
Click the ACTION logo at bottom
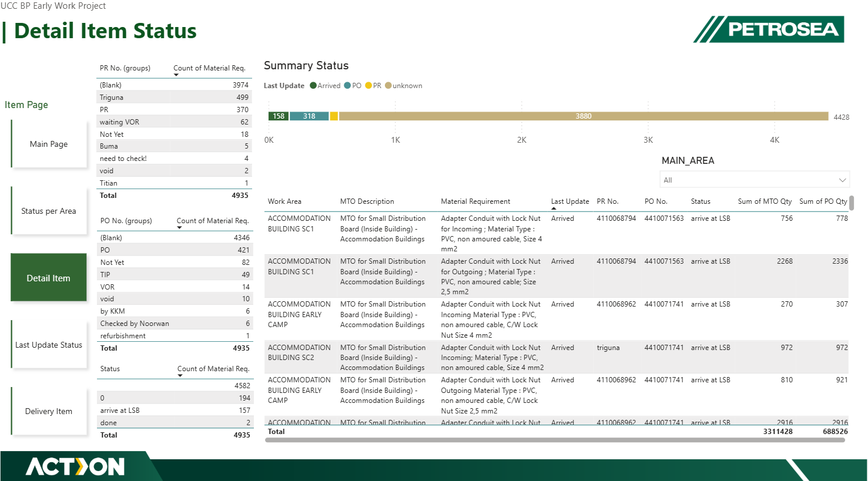pos(75,466)
